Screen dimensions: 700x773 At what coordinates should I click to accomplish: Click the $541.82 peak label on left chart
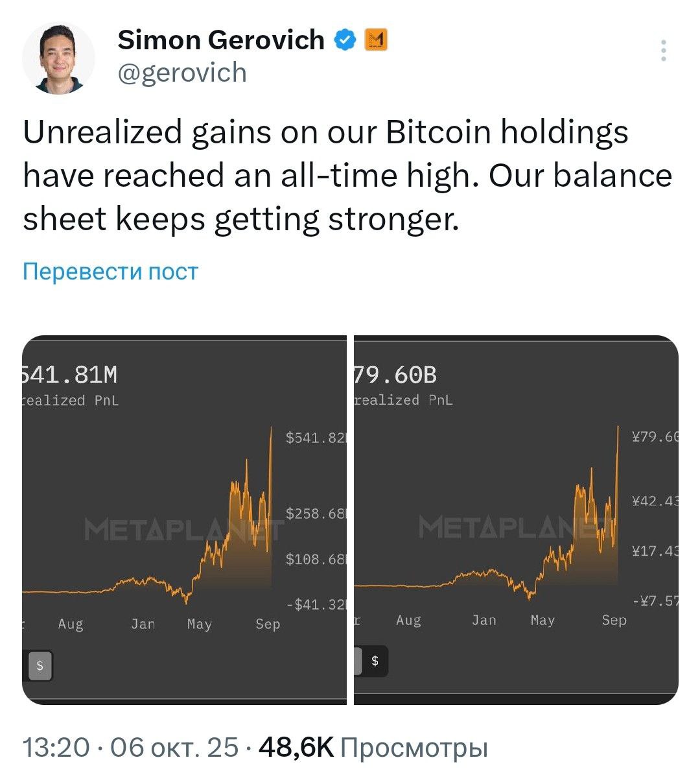(316, 438)
